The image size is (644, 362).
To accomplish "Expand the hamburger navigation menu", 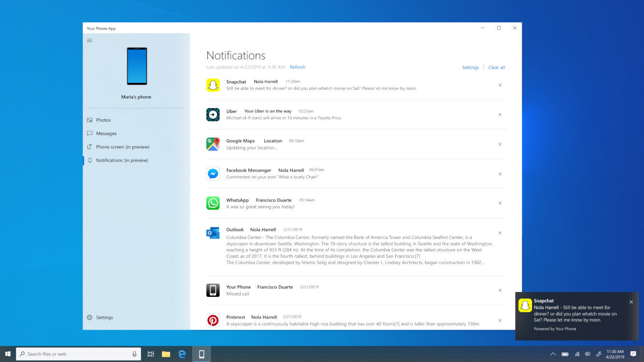I will 89,40.
